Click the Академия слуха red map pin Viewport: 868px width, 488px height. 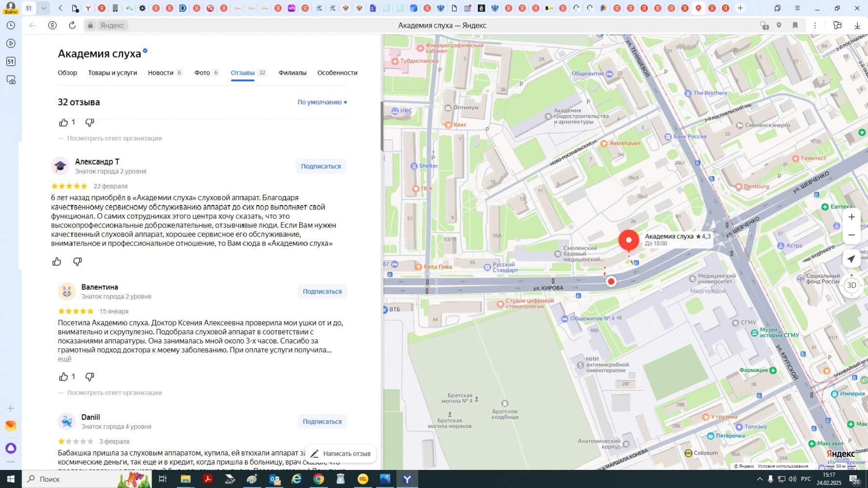click(628, 240)
